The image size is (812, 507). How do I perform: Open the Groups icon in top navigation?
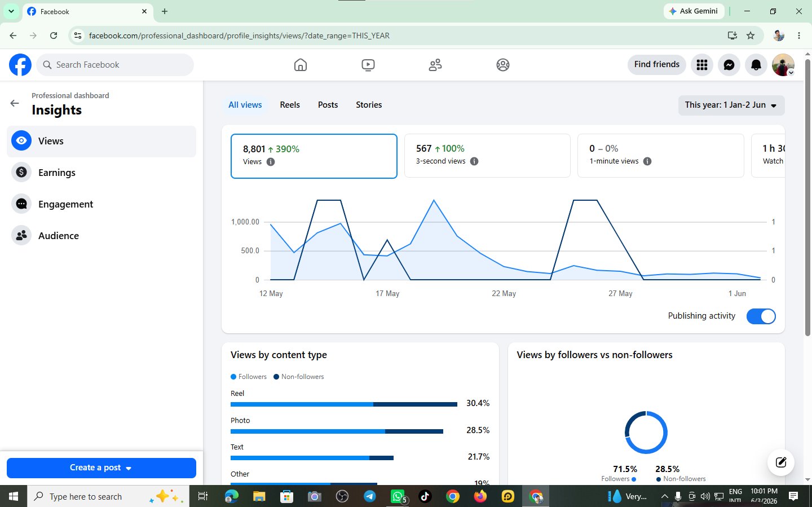[503, 65]
